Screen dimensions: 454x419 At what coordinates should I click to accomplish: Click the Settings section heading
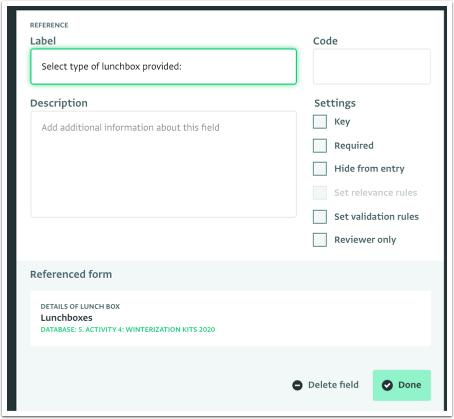pyautogui.click(x=335, y=103)
